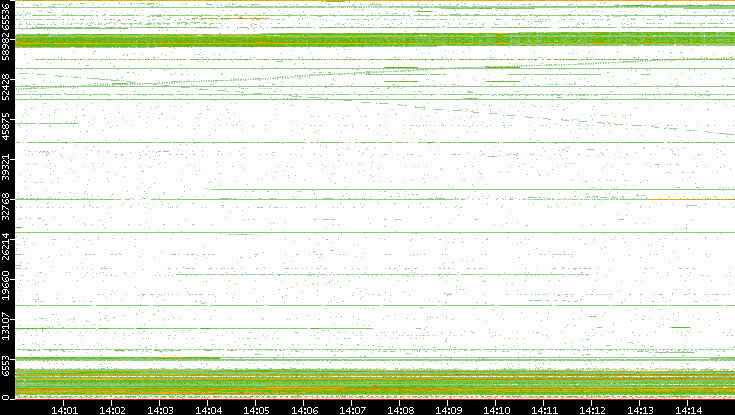The width and height of the screenshot is (735, 415).
Task: Select the 65536 vertical axis label
Action: pyautogui.click(x=6, y=15)
